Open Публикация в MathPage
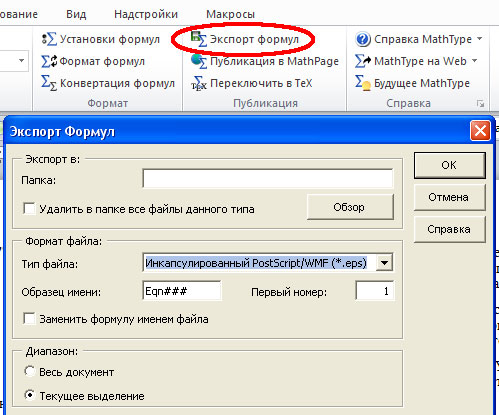499x415 pixels. (x=265, y=61)
